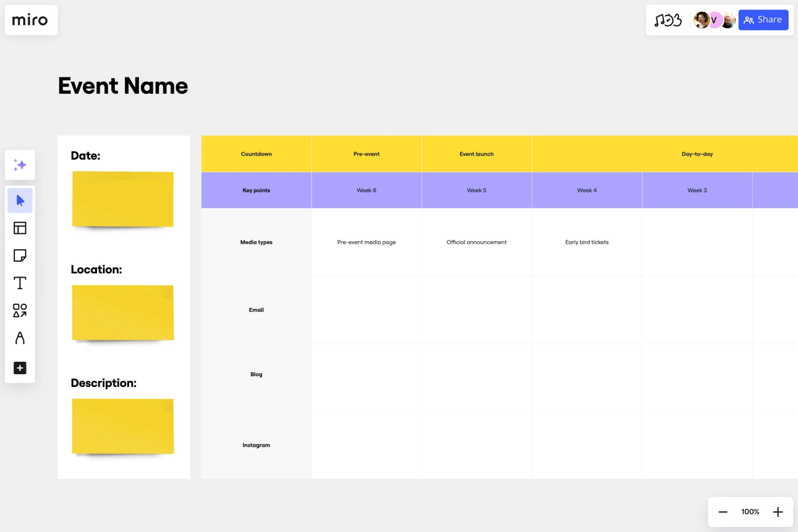Open the templates tool
The height and width of the screenshot is (532, 798).
pyautogui.click(x=20, y=228)
